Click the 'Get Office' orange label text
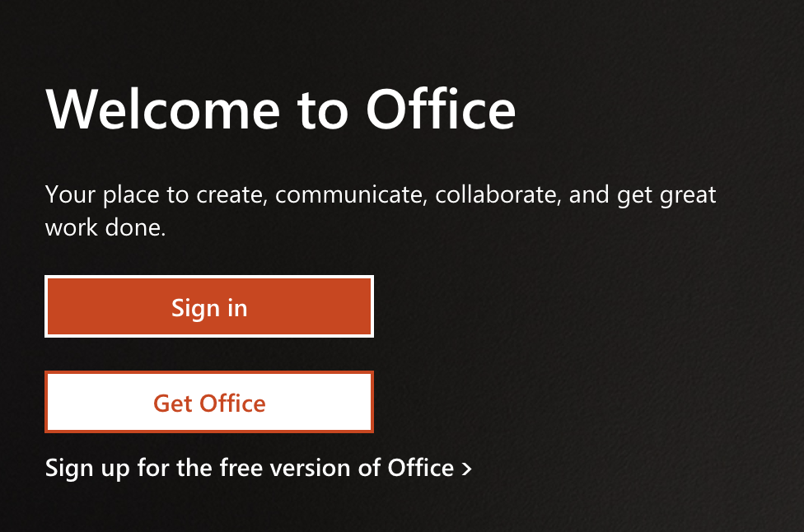Screen dimensions: 804x532 point(209,404)
